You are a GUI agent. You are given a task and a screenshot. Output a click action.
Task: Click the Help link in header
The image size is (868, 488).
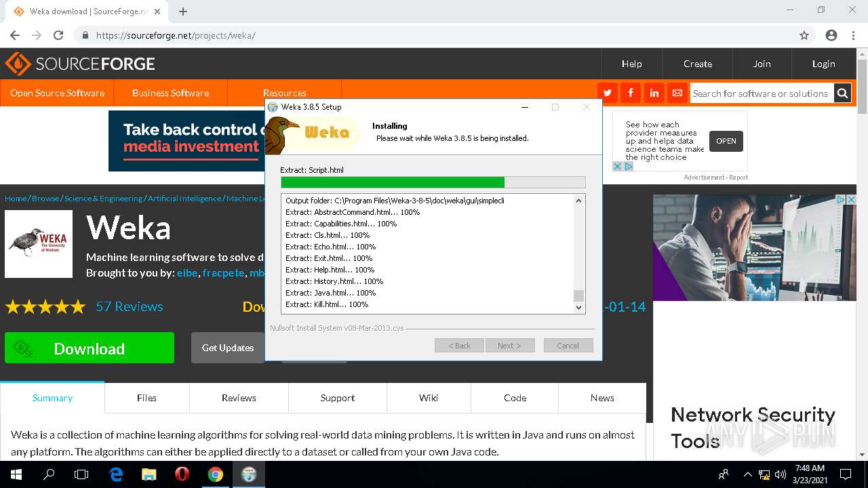[631, 64]
